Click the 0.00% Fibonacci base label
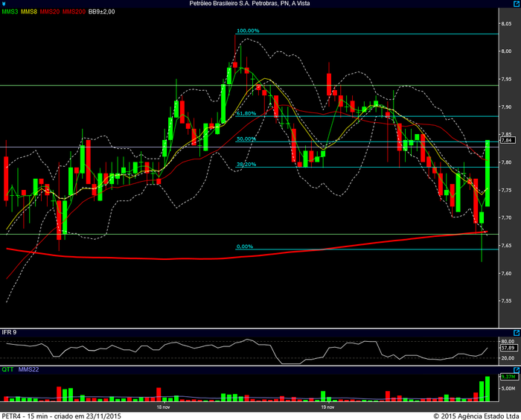The width and height of the screenshot is (521, 420). coord(244,246)
